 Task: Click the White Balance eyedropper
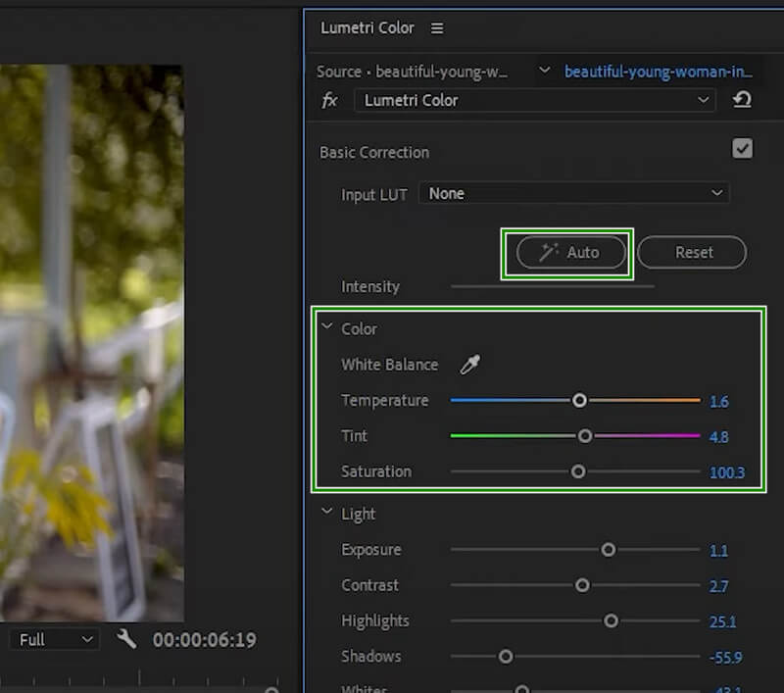click(470, 365)
